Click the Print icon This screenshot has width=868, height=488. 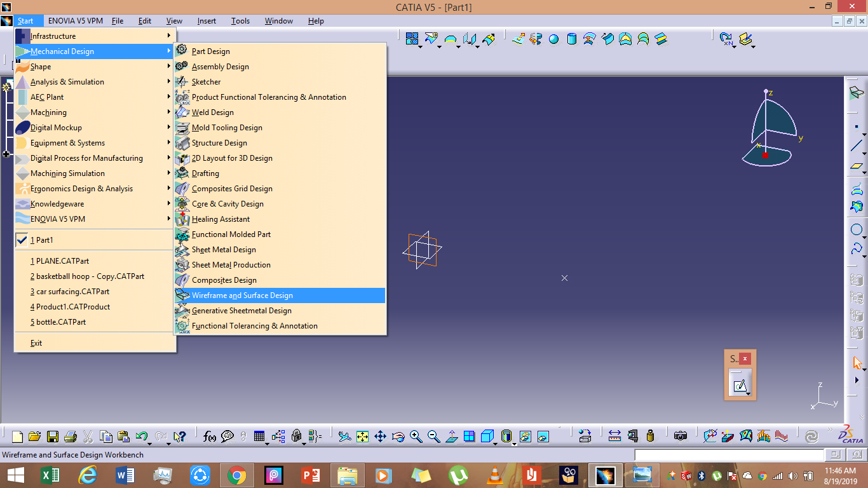pos(71,437)
